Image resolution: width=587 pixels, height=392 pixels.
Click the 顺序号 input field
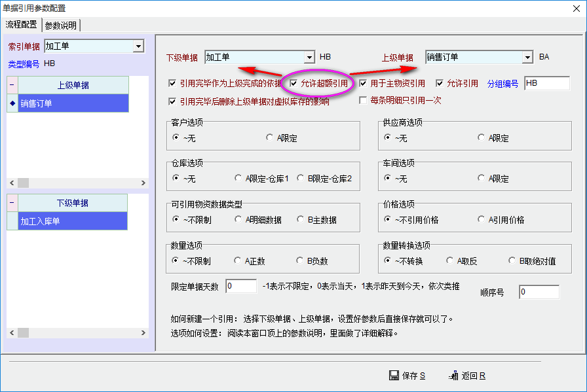click(x=539, y=292)
